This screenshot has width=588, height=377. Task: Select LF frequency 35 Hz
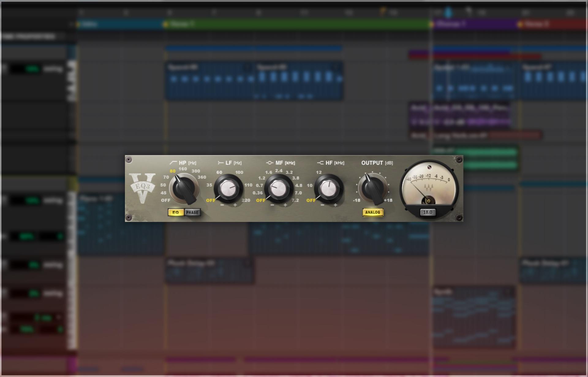point(209,185)
